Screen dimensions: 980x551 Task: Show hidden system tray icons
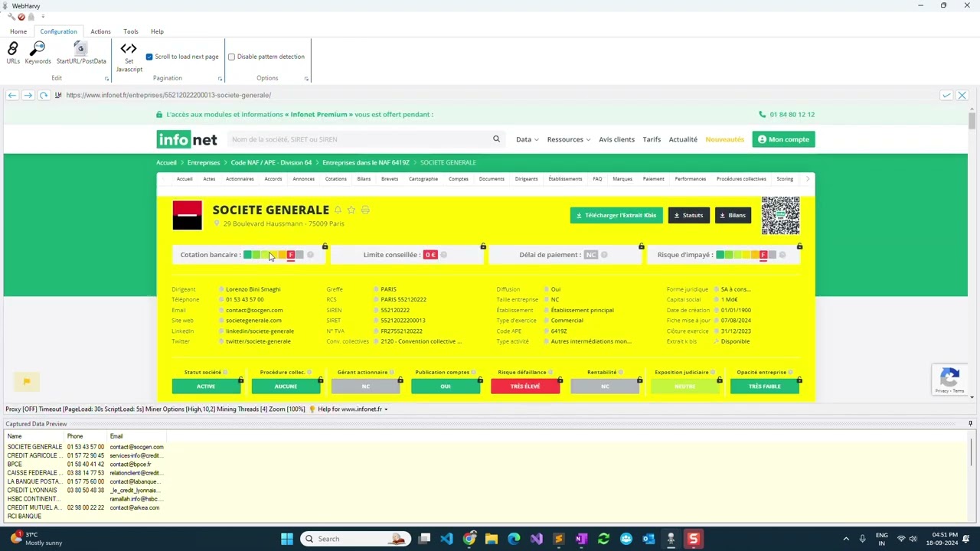(x=846, y=539)
